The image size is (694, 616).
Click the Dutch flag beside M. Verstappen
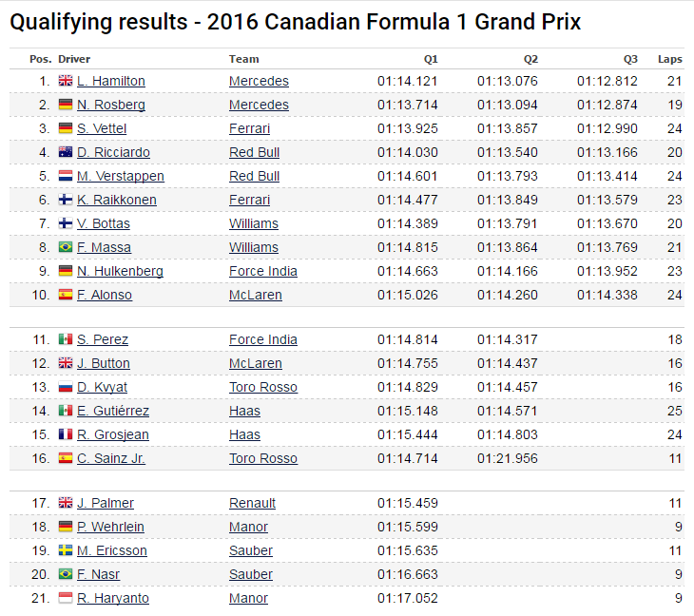[66, 176]
